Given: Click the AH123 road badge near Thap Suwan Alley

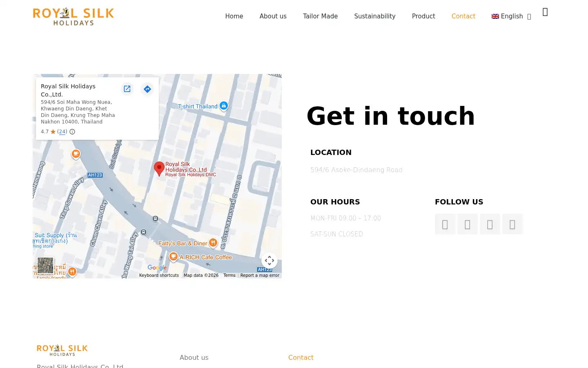Looking at the screenshot, I should (x=95, y=175).
